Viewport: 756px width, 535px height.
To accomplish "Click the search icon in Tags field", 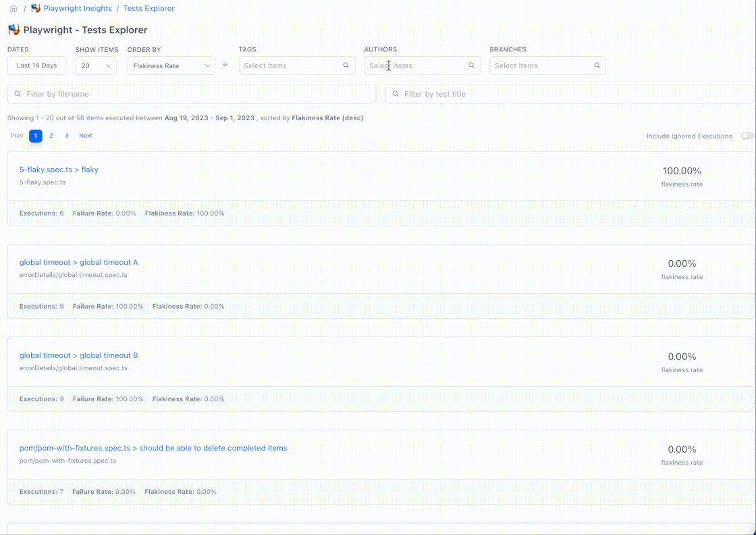I will click(346, 66).
